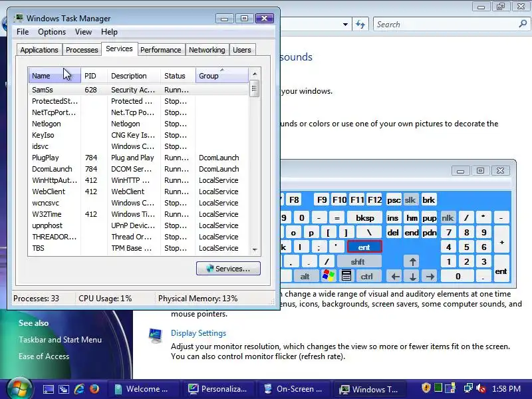This screenshot has width=532, height=399.
Task: Open the Options menu in Task Manager
Action: point(52,32)
